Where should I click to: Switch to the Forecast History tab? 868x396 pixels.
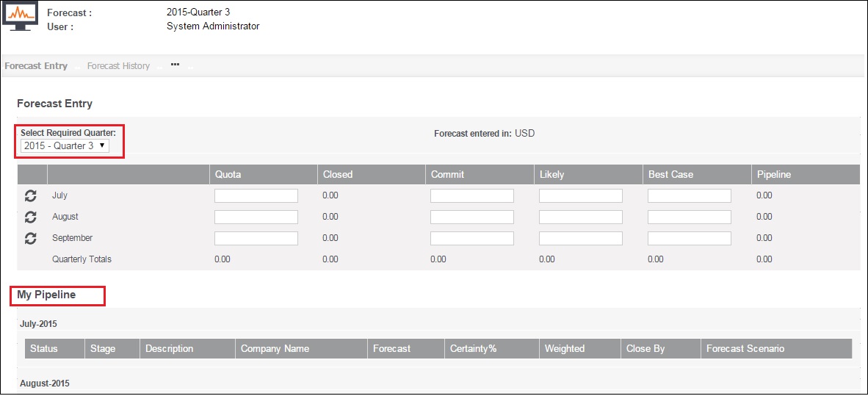[118, 66]
